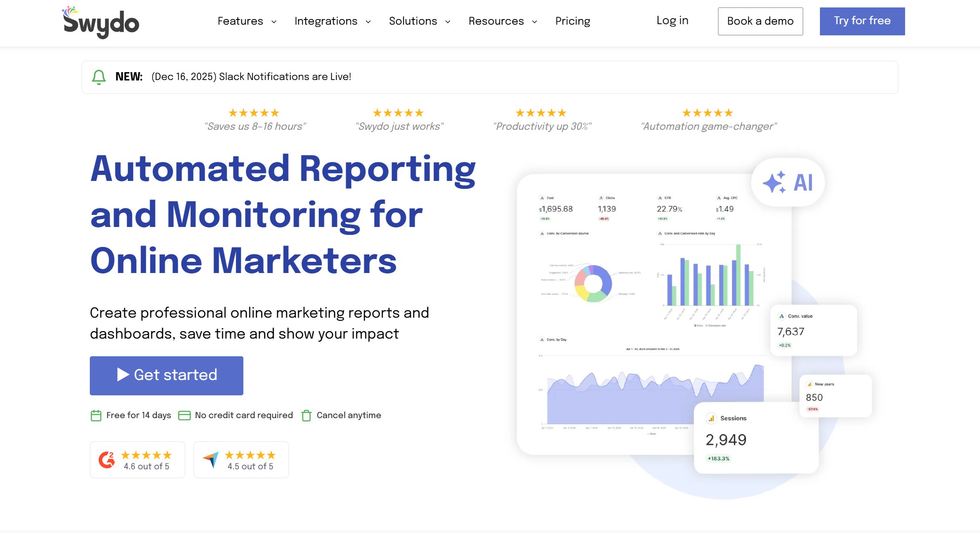Click the green notification bell icon

click(x=99, y=77)
